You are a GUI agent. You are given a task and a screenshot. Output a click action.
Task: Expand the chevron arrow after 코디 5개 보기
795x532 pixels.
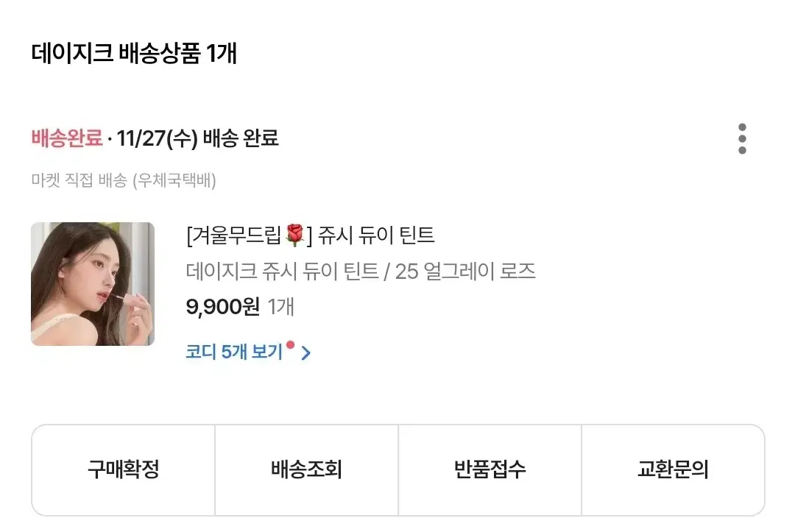305,352
